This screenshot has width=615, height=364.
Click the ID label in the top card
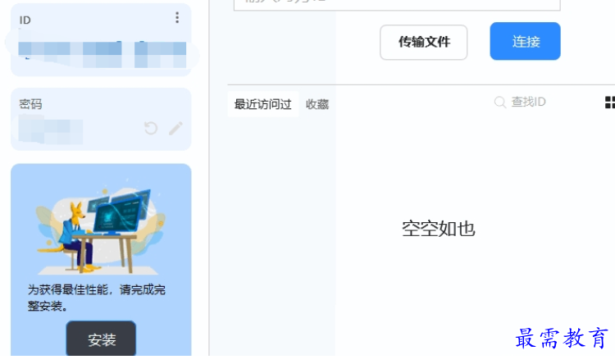[25, 20]
